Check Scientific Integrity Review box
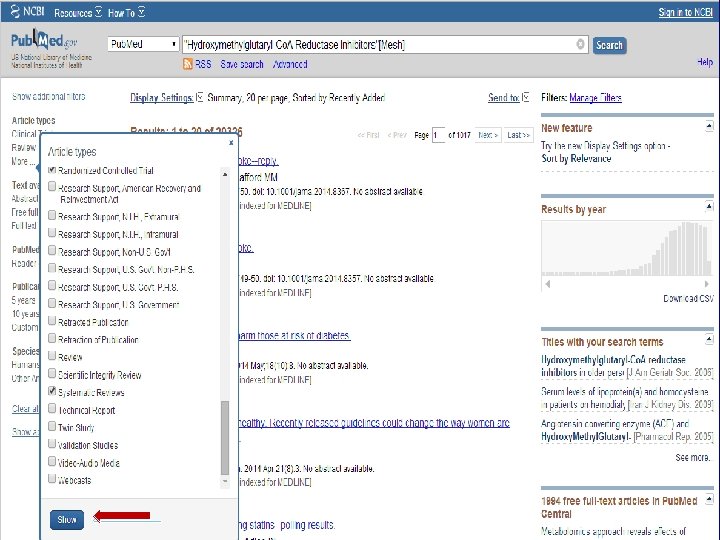720x540 pixels. [x=52, y=373]
